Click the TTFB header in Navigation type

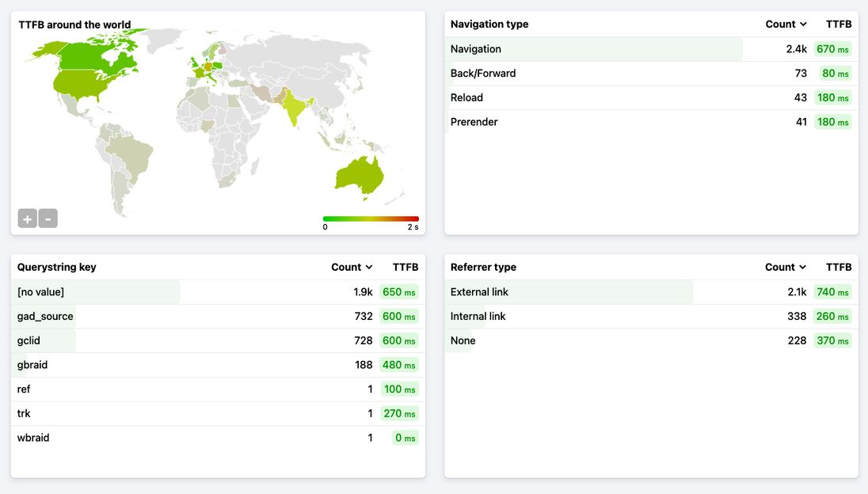839,25
